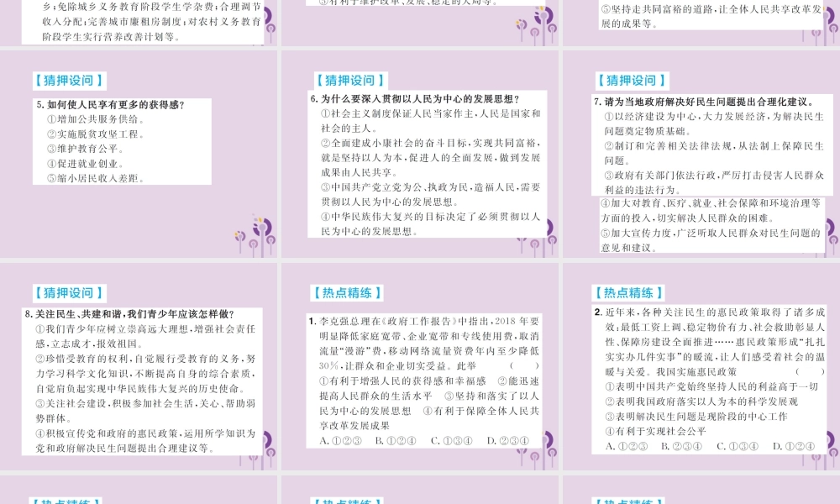The width and height of the screenshot is (840, 504).
Task: Click the 热点精练 header above question 1
Action: [348, 293]
